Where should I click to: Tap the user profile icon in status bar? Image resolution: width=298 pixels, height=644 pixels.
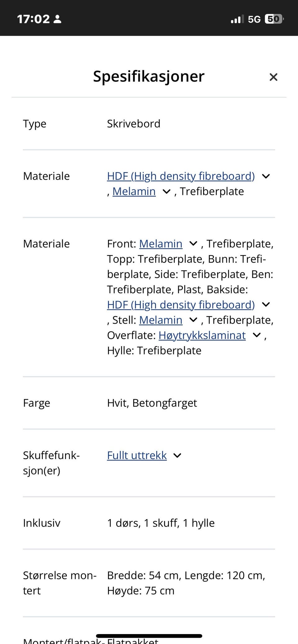58,19
